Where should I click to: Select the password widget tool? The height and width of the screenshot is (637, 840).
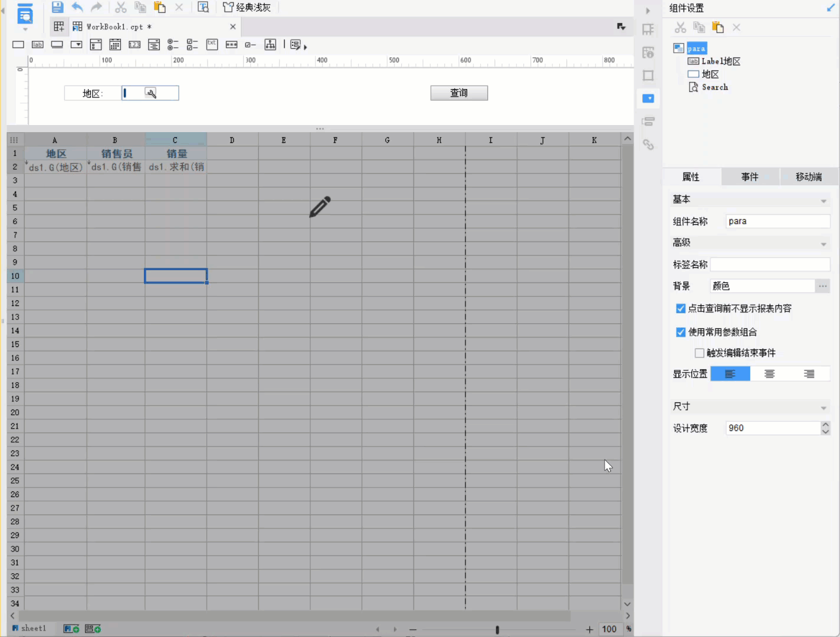(232, 45)
